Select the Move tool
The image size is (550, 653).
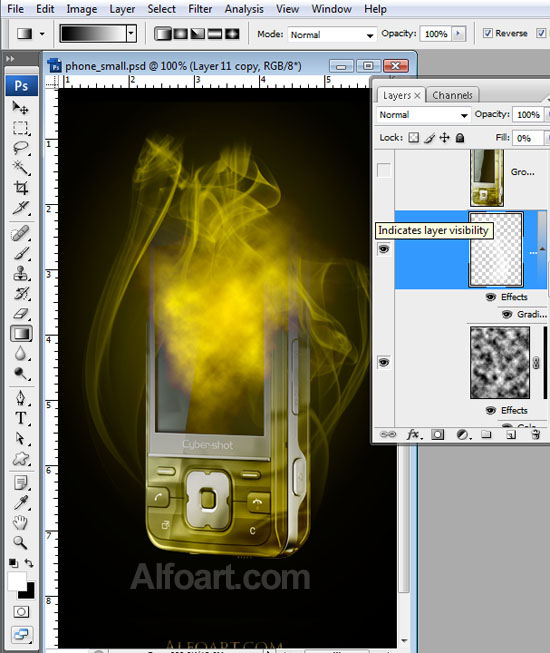tap(20, 108)
